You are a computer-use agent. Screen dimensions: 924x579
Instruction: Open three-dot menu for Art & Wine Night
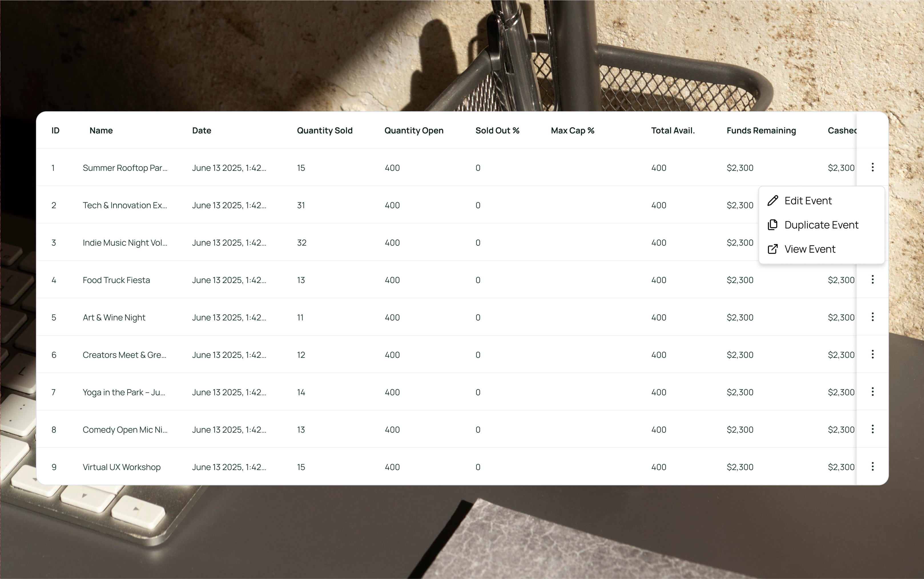tap(872, 317)
